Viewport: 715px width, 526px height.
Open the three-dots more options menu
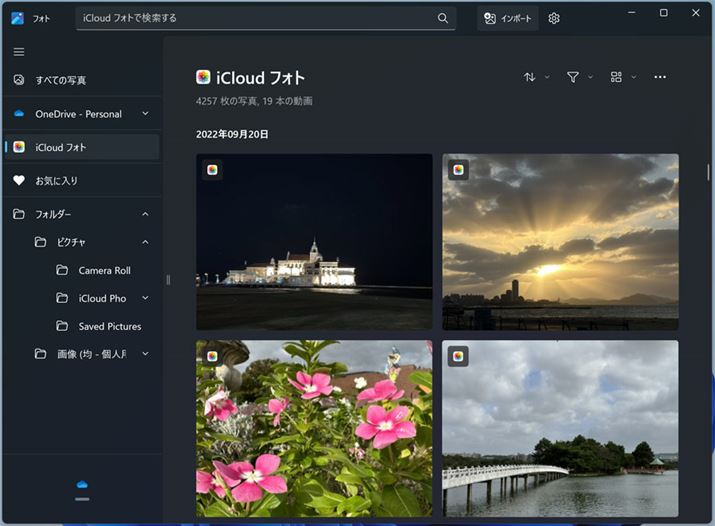[x=660, y=77]
